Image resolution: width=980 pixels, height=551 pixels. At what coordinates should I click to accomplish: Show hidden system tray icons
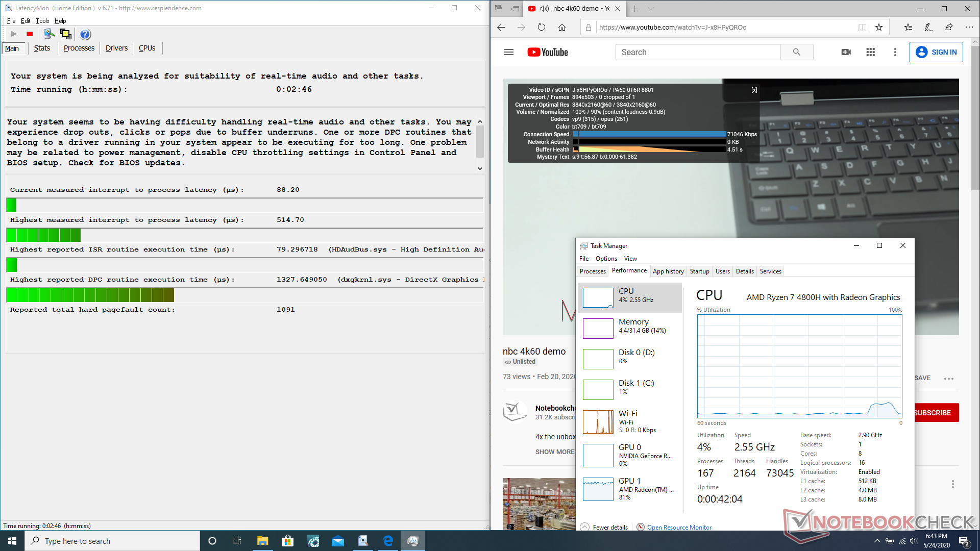click(877, 541)
